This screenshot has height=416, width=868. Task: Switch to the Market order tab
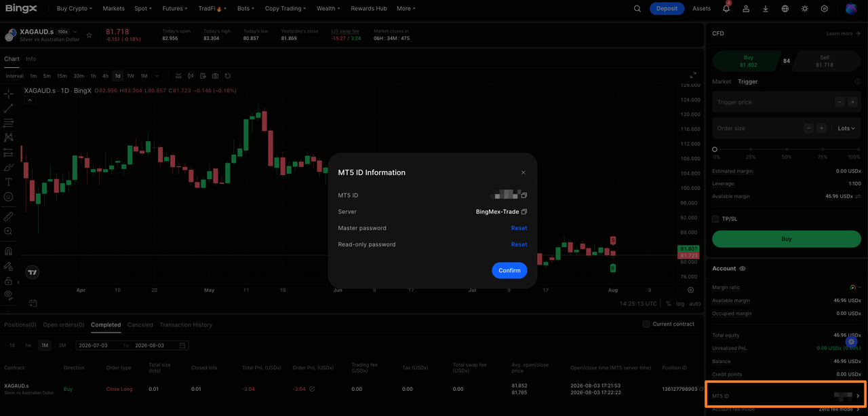point(722,81)
